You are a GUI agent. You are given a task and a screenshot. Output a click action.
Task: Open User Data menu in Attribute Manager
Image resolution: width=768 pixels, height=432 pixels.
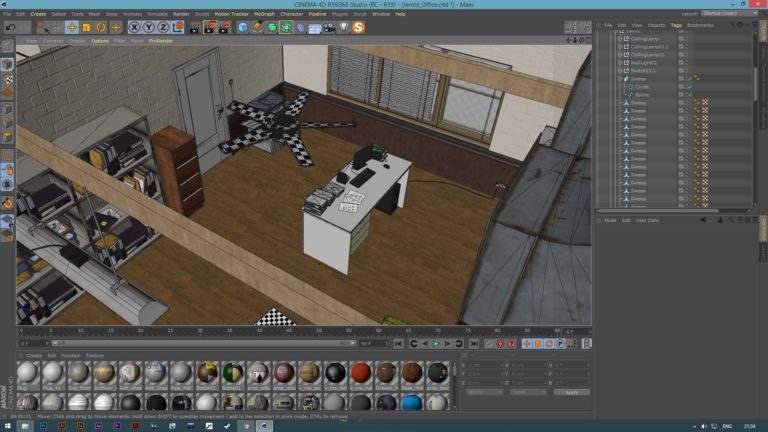click(x=647, y=220)
